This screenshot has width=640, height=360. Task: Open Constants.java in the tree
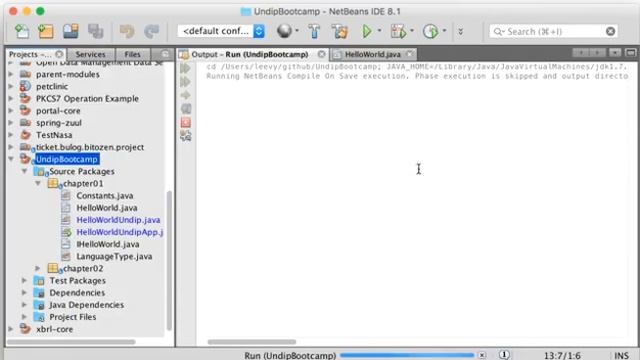click(x=105, y=196)
